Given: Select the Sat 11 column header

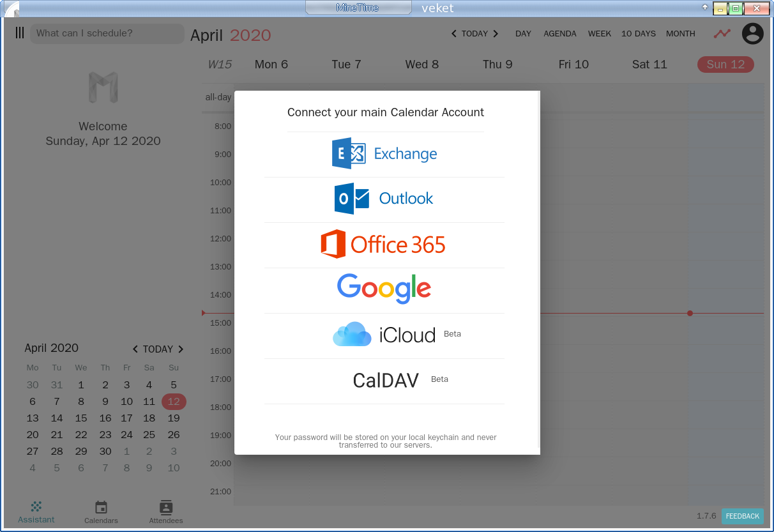Looking at the screenshot, I should coord(649,65).
